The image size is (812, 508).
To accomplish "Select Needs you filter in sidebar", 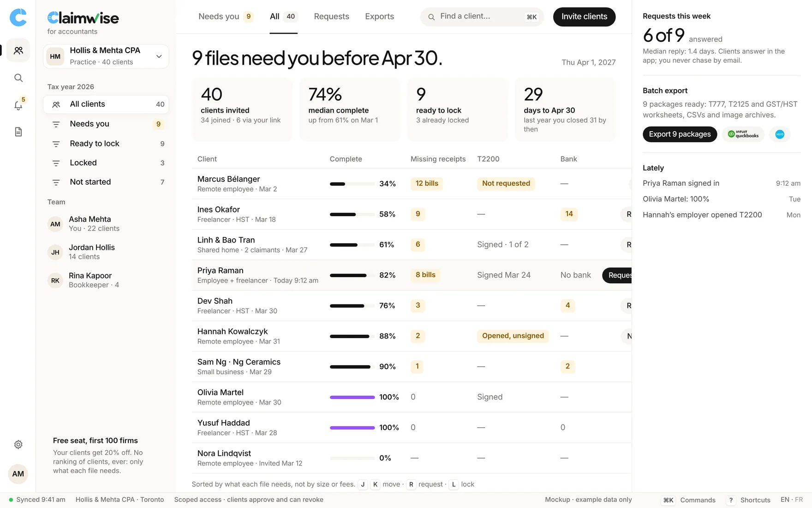I will point(106,124).
